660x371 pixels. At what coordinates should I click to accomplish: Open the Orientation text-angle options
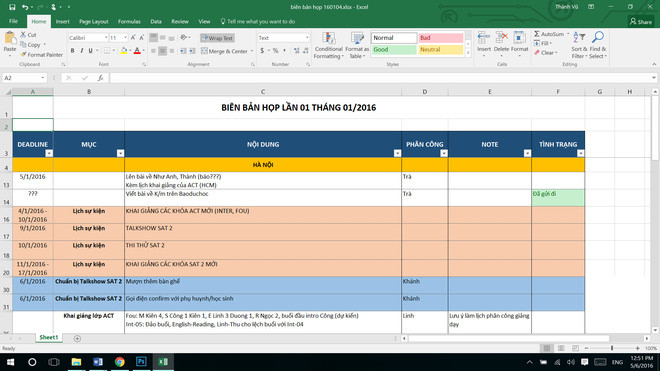[x=184, y=38]
